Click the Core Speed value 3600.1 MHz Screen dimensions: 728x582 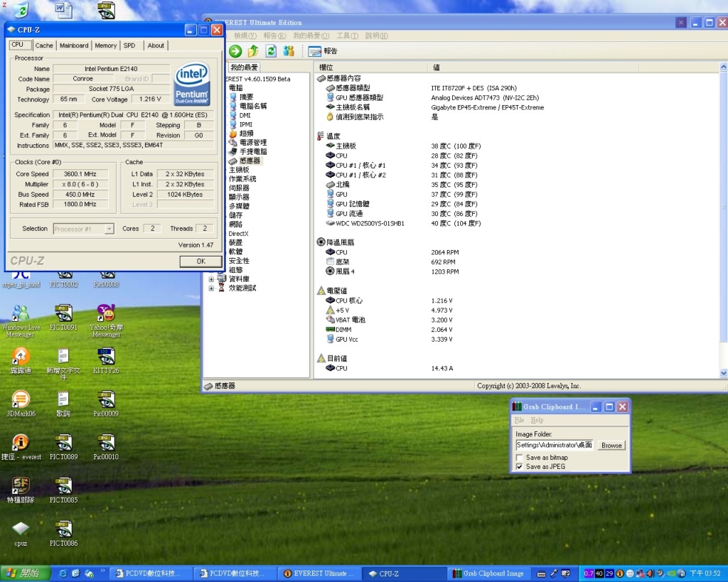point(80,174)
